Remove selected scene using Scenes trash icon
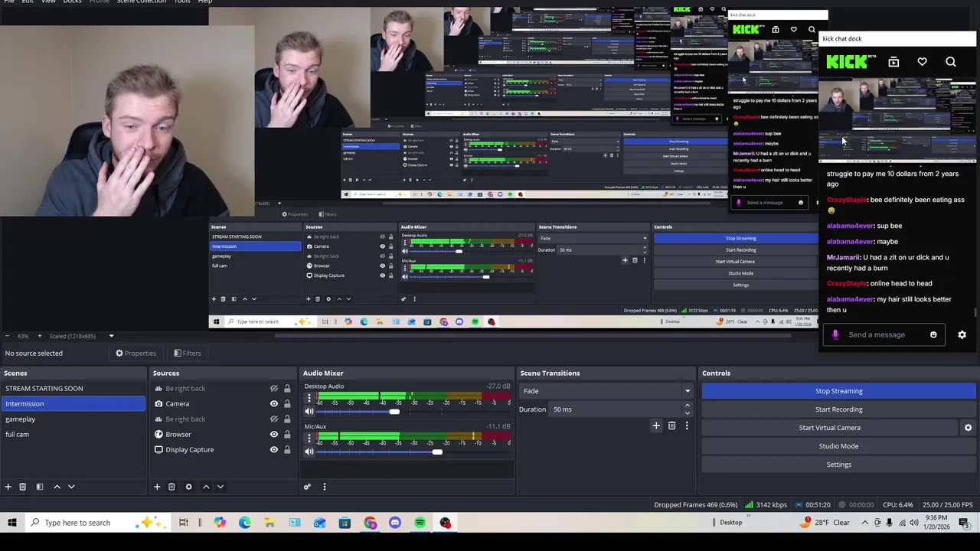This screenshot has height=551, width=980. coord(22,487)
